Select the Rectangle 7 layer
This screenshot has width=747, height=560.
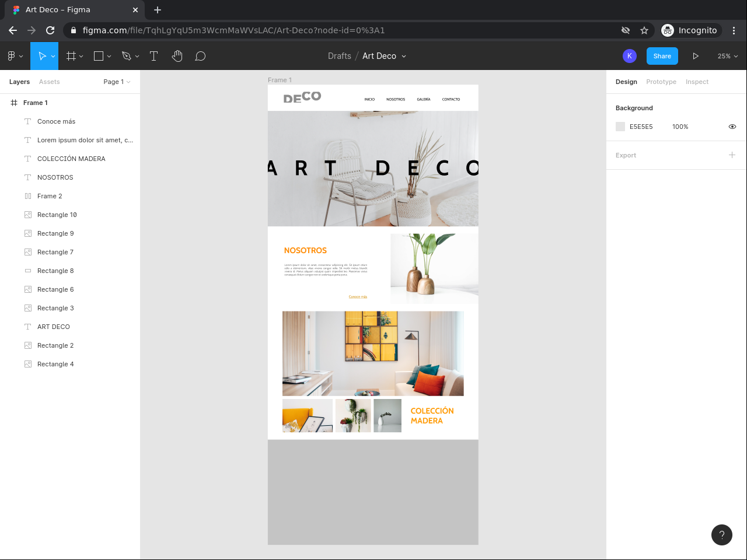(70, 252)
